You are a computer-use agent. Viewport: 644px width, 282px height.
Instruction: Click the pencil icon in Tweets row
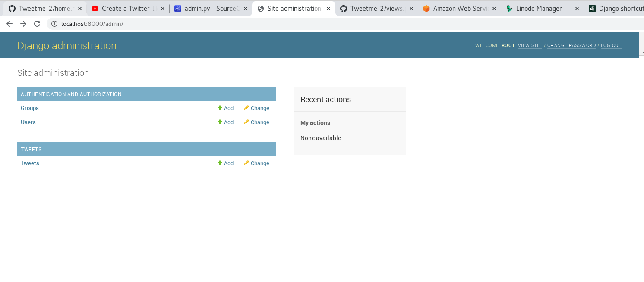[246, 163]
